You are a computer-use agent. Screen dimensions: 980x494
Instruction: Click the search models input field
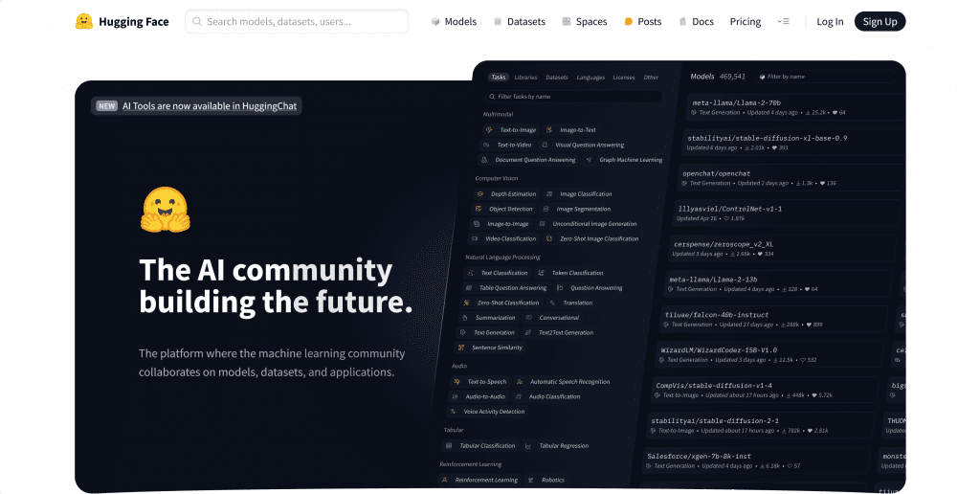pos(301,21)
